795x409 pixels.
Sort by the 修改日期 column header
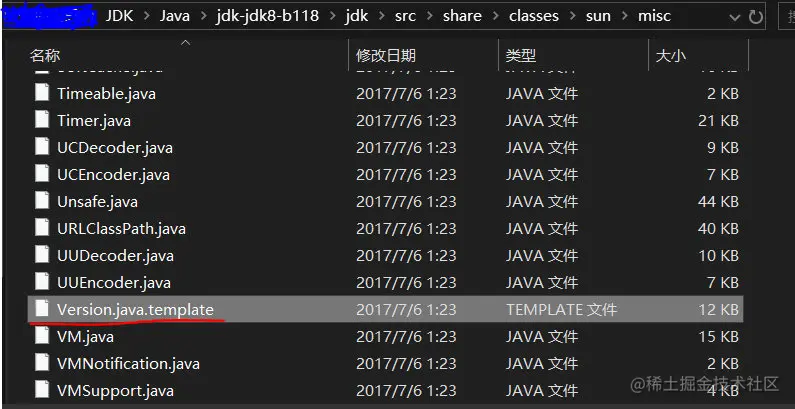pos(386,55)
